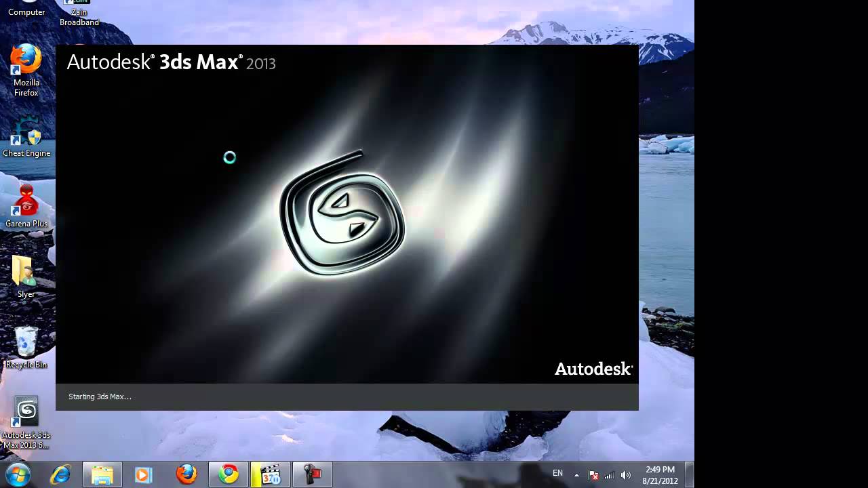Switch to Firefox in the taskbar

[x=186, y=474]
